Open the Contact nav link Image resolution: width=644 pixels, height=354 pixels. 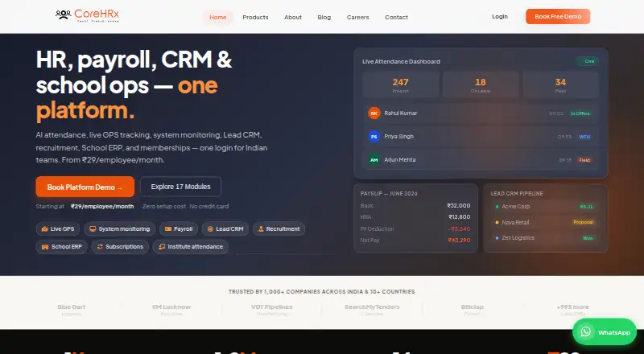click(x=396, y=17)
